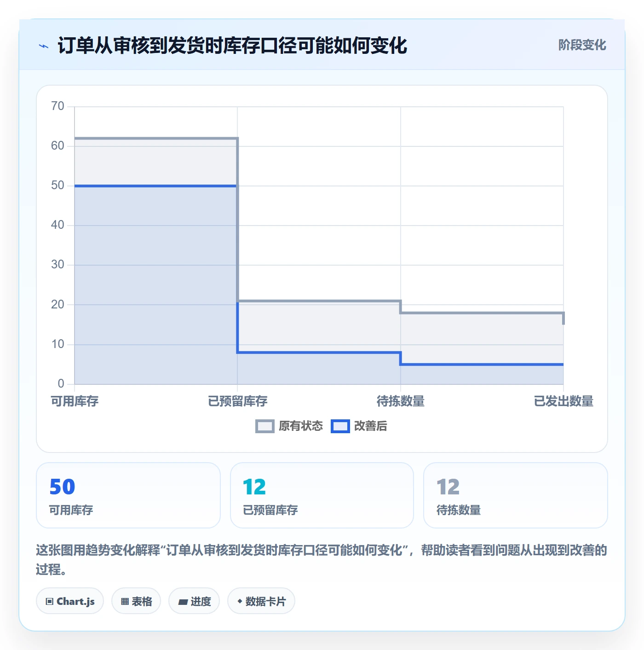Image resolution: width=644 pixels, height=650 pixels.
Task: Click the y-axis value 10
Action: (58, 344)
